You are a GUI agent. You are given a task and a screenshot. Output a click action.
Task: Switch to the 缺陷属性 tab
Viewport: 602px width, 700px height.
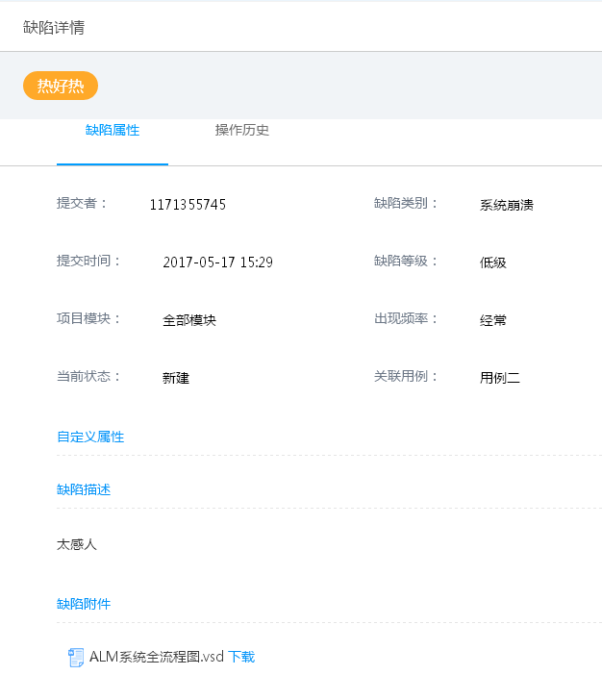pyautogui.click(x=113, y=131)
